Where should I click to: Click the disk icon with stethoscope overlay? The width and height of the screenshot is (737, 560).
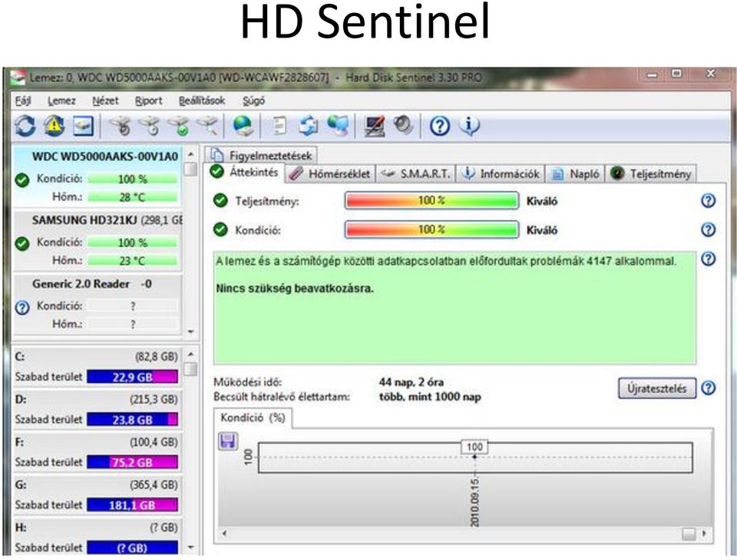point(121,126)
